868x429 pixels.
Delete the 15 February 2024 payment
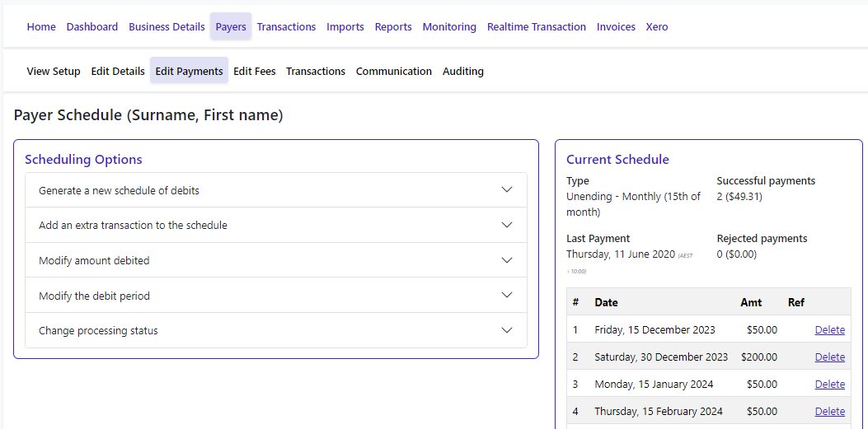[x=829, y=411]
